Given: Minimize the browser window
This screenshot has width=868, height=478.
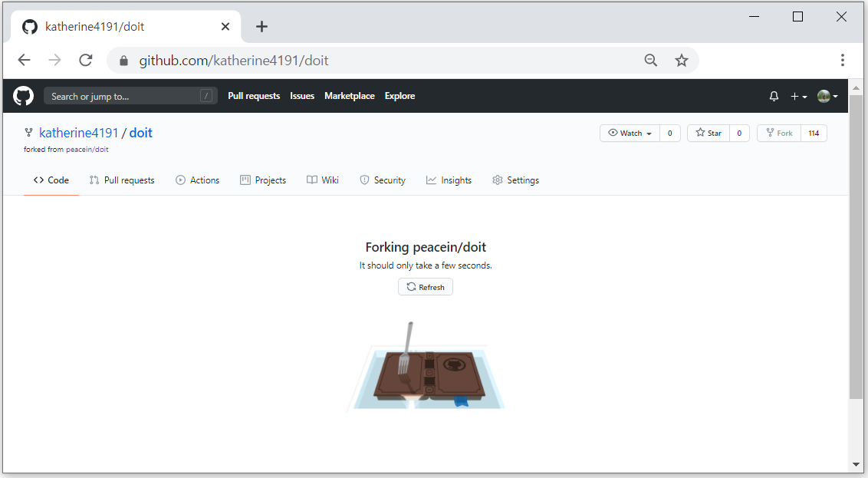Looking at the screenshot, I should (x=754, y=17).
